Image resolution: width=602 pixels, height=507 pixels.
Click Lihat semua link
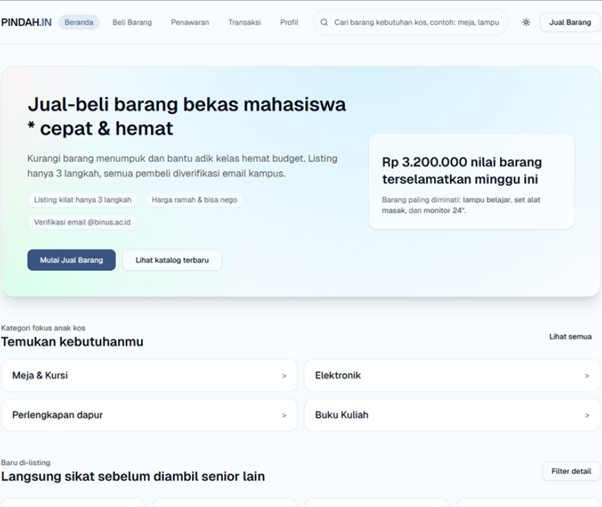point(570,337)
